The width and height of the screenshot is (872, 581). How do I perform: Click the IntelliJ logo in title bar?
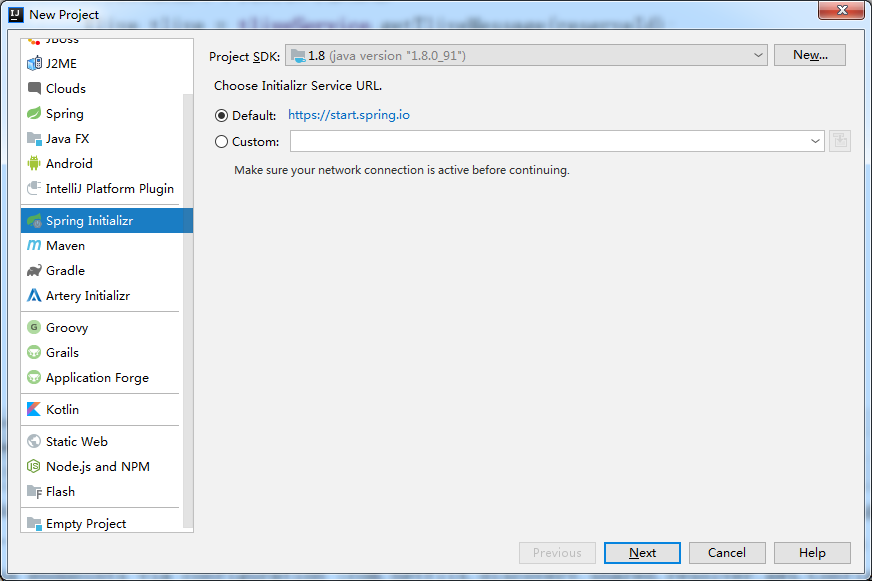(16, 14)
